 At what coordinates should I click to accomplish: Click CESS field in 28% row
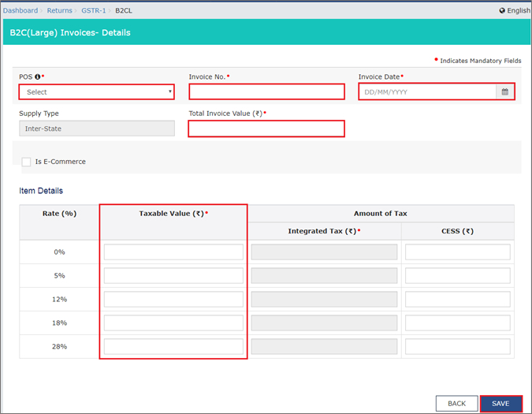[x=457, y=346]
